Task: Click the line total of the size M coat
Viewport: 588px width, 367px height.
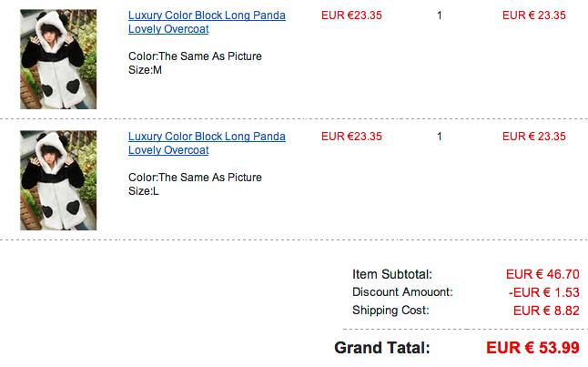Action: coord(533,15)
